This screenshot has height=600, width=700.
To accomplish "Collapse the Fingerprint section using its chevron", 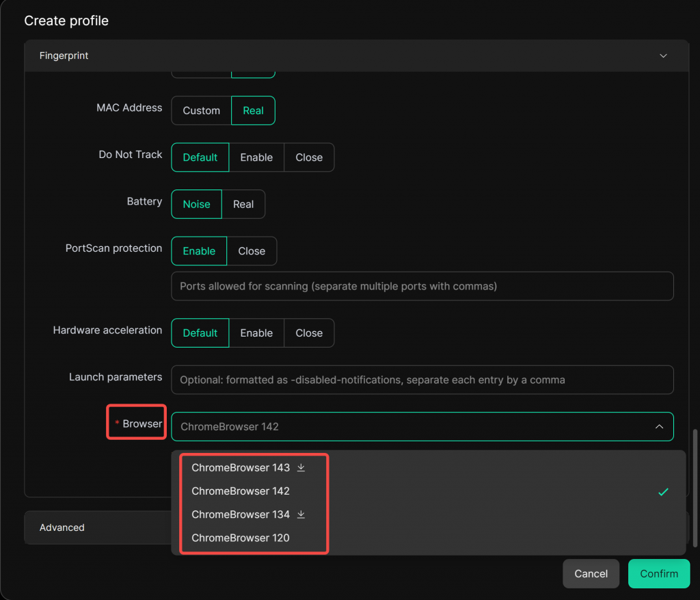I will 662,56.
